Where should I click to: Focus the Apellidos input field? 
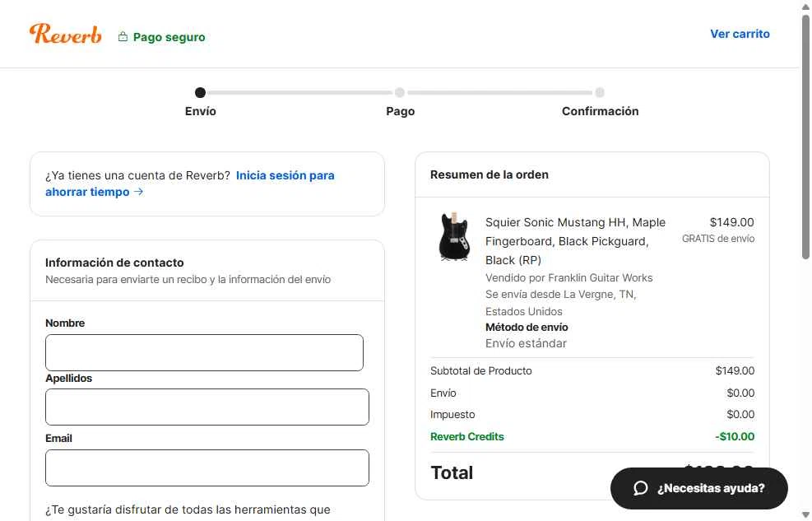point(206,407)
